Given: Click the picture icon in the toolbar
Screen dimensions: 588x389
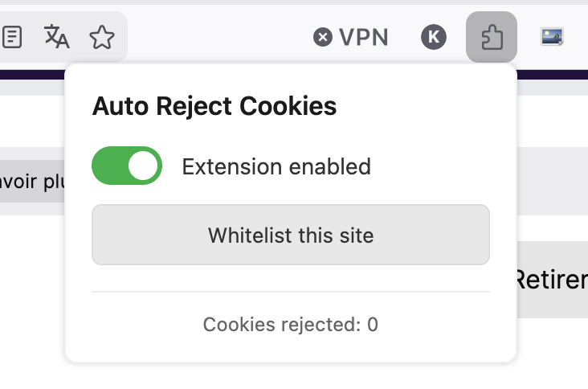Looking at the screenshot, I should click(552, 36).
